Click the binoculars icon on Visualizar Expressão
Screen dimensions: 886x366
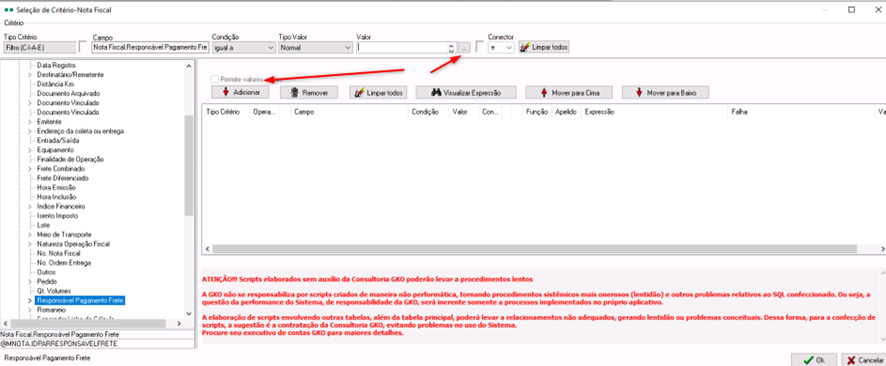436,92
